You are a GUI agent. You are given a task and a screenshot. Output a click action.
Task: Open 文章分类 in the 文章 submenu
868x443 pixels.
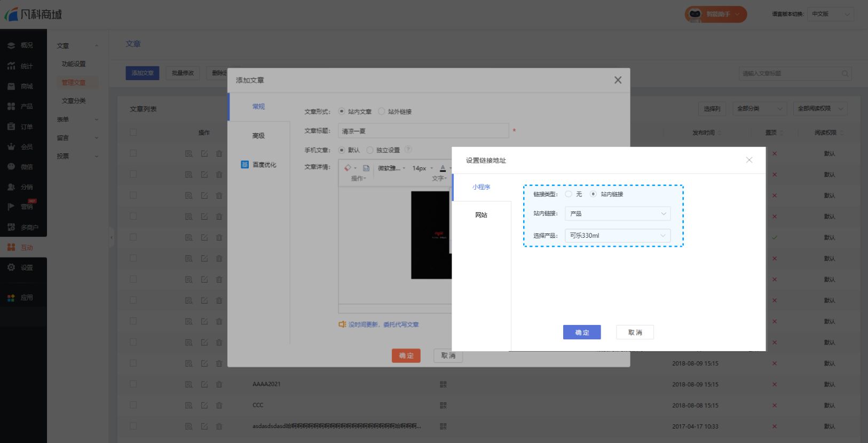click(74, 100)
